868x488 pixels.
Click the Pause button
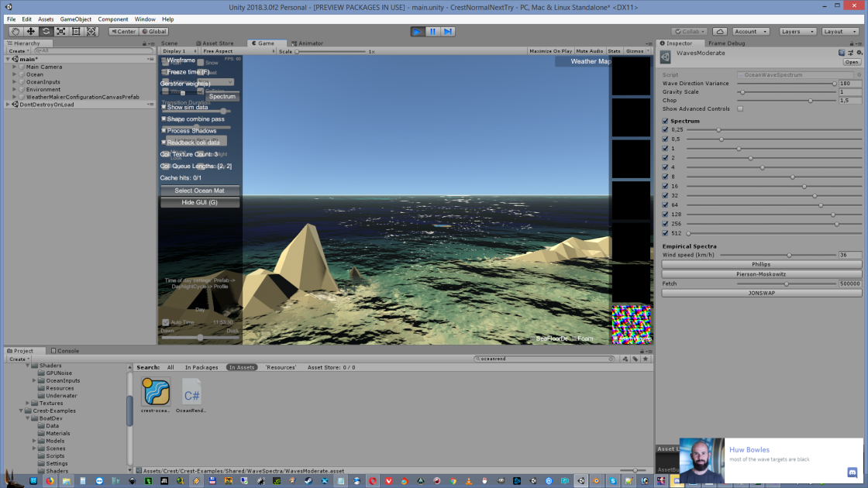coord(433,32)
